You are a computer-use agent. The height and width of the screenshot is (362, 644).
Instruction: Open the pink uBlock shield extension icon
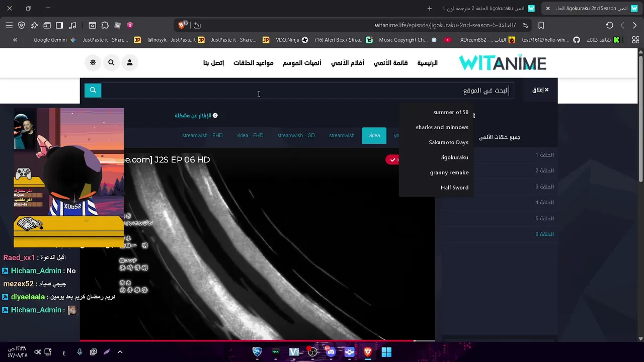tap(130, 25)
